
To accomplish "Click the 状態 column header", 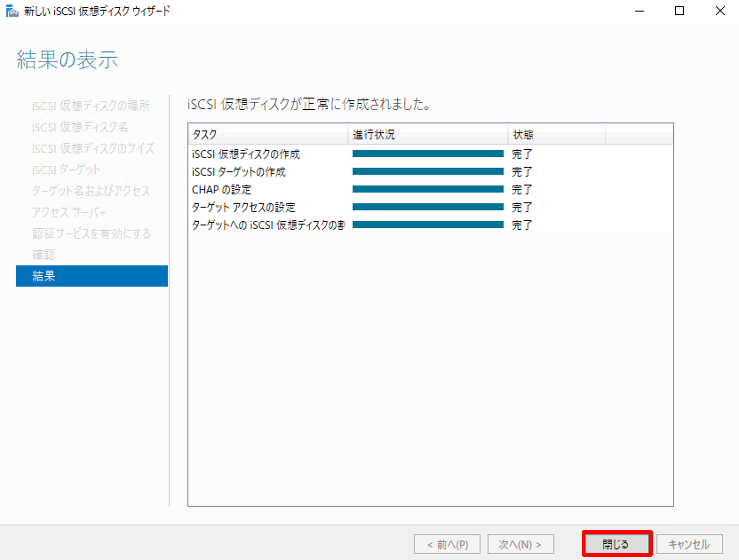I will coord(557,134).
